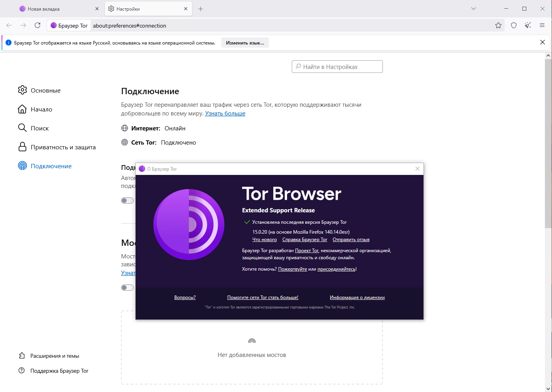This screenshot has width=552, height=392.
Task: Toggle the automatic connection switch
Action: click(127, 201)
